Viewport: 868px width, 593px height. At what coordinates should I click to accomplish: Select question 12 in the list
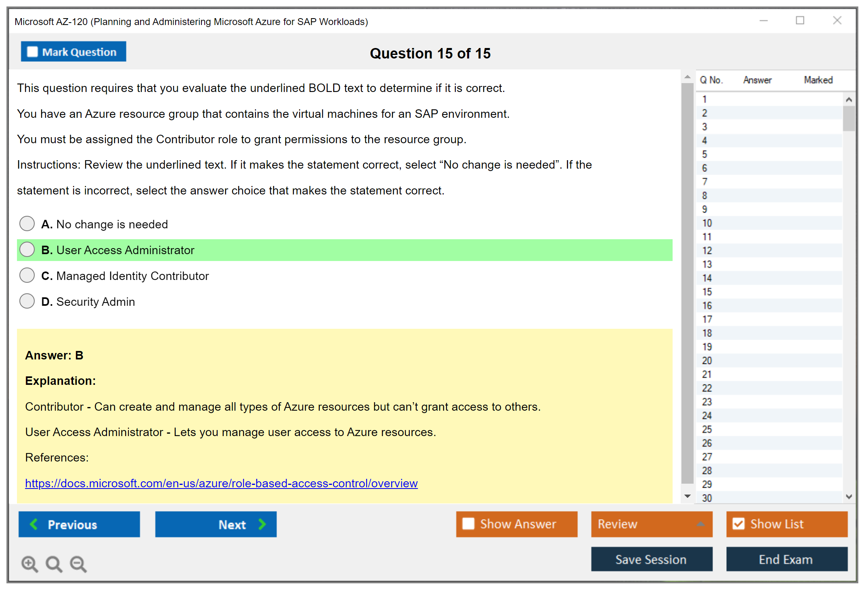[x=707, y=251]
